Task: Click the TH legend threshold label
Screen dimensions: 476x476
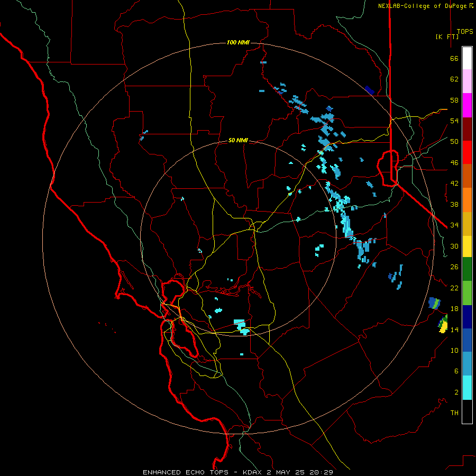Action: click(x=454, y=413)
